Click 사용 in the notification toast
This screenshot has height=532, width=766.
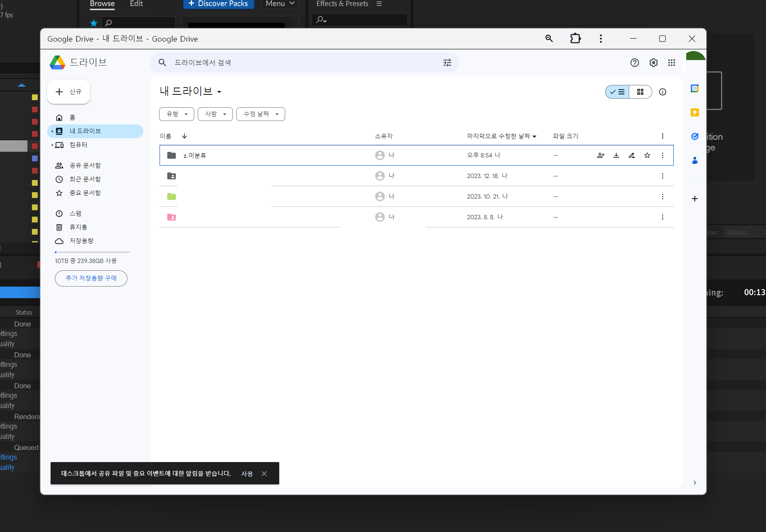coord(247,474)
